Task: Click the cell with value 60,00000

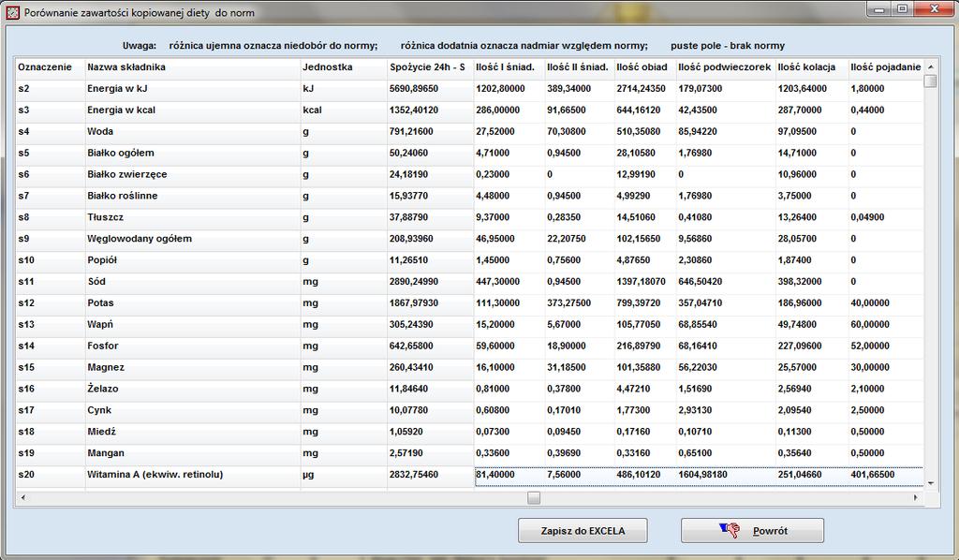Action: tap(886, 325)
